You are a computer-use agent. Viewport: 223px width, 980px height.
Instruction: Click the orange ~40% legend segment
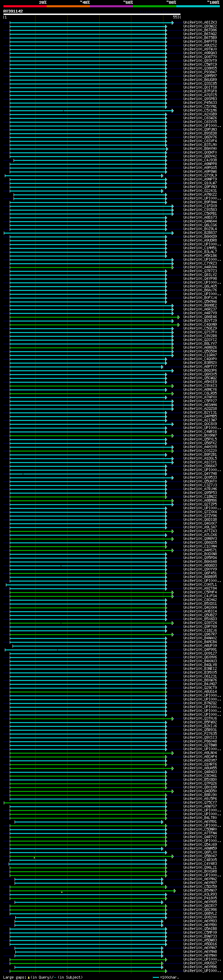pos(68,6)
